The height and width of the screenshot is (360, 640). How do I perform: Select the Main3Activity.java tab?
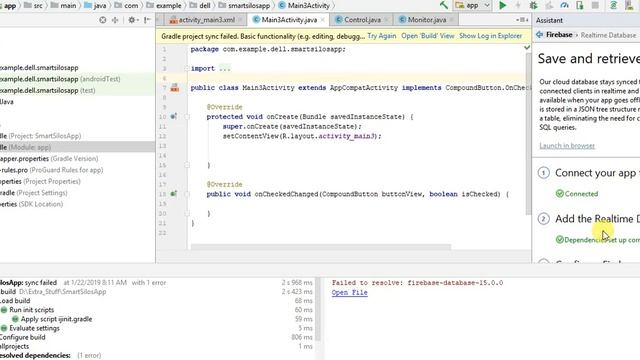tap(289, 20)
